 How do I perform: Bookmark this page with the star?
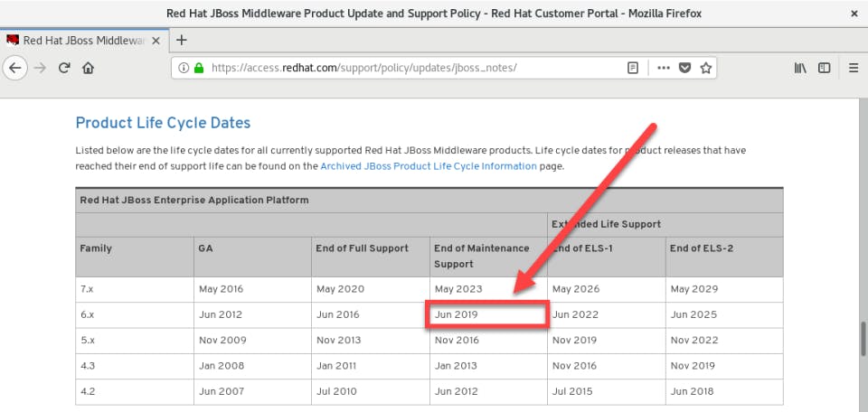(x=706, y=68)
